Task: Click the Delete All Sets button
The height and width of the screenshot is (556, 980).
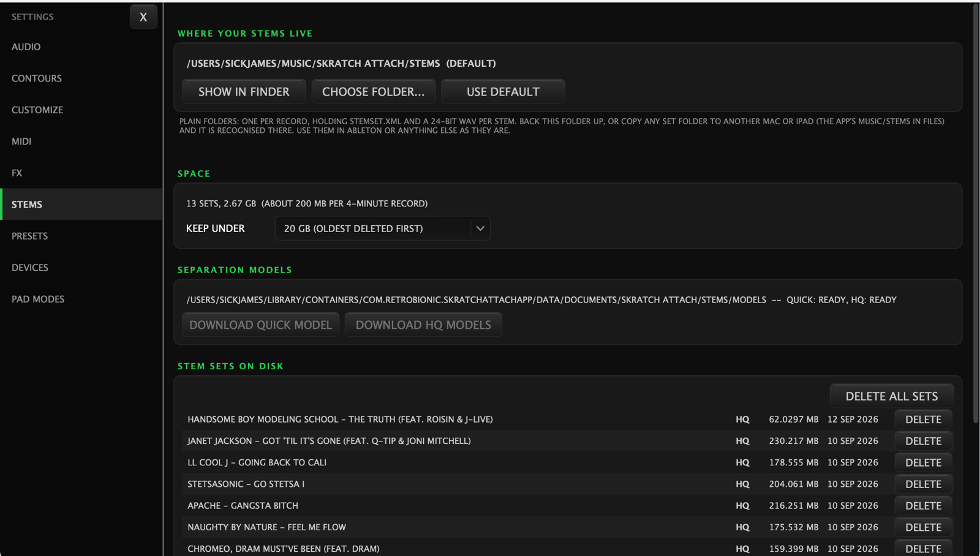Action: [x=891, y=396]
